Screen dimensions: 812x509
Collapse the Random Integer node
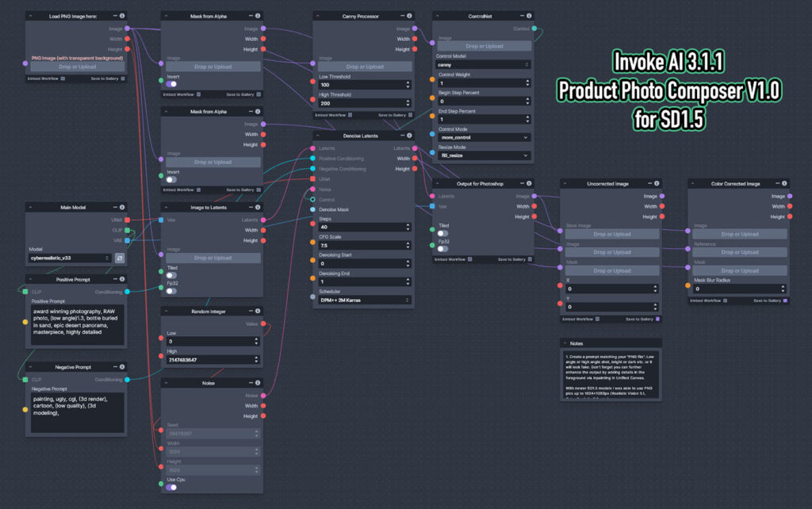166,312
